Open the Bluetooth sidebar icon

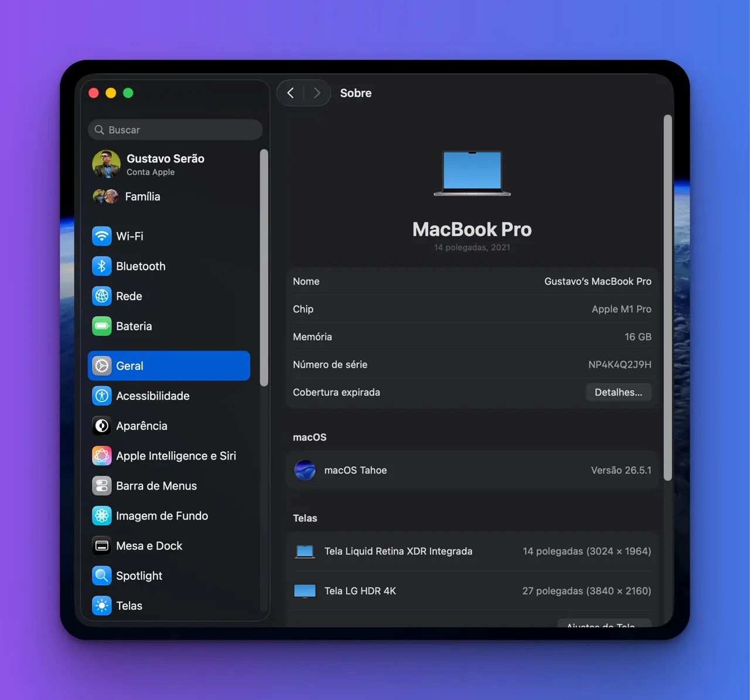point(102,266)
